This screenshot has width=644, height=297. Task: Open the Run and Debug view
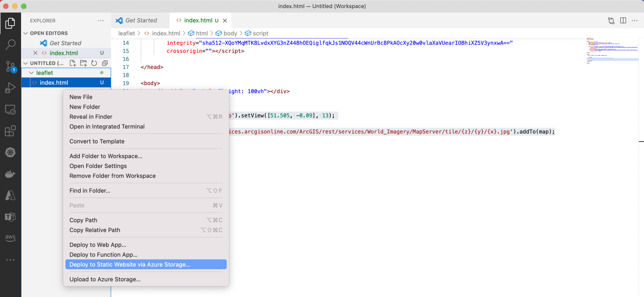click(11, 88)
